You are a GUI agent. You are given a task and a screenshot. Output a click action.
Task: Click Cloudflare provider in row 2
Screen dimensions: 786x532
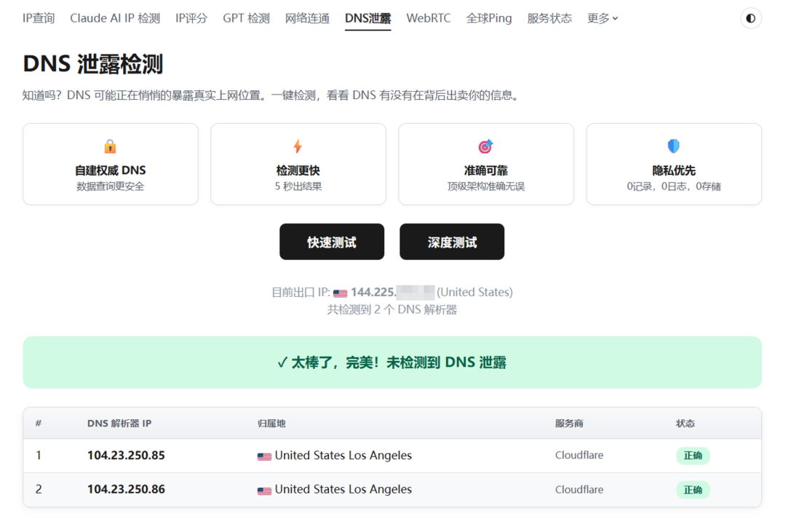click(579, 489)
